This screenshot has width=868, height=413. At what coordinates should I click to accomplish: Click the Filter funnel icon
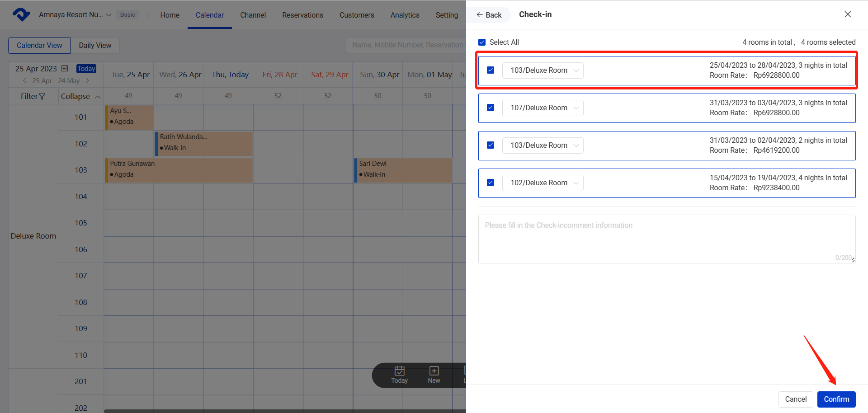(42, 97)
